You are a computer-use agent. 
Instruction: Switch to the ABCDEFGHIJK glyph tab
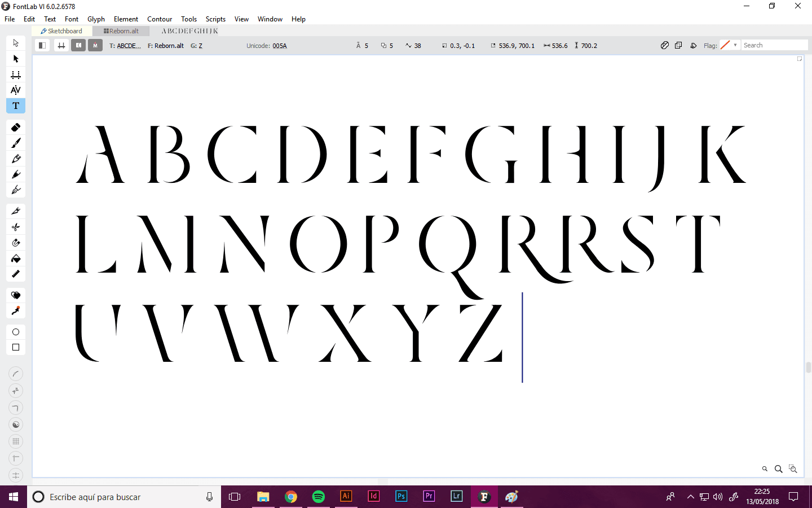190,31
